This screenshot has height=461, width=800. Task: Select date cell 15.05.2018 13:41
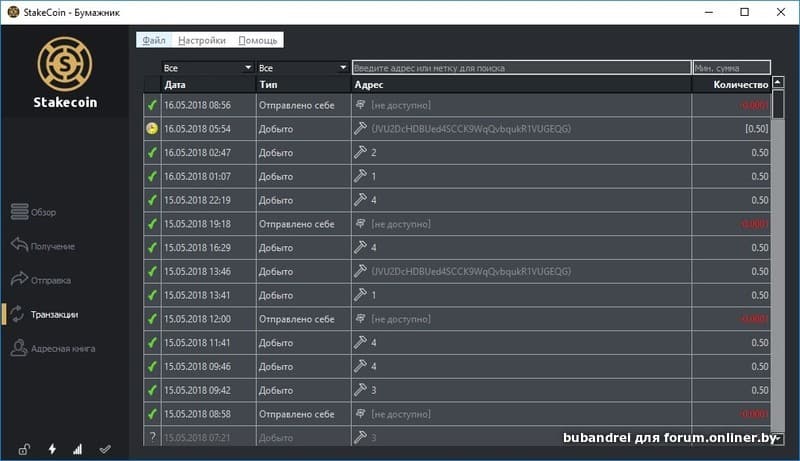pos(208,295)
